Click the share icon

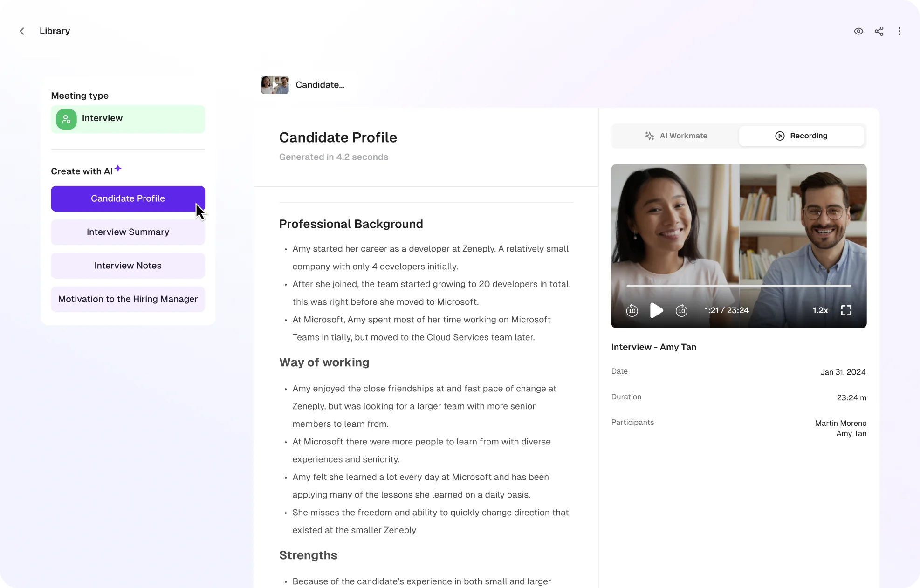pos(879,31)
